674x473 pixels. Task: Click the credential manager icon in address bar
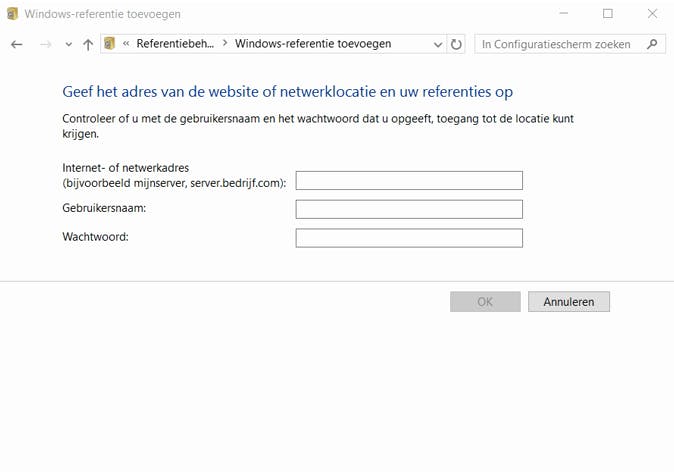coord(110,44)
